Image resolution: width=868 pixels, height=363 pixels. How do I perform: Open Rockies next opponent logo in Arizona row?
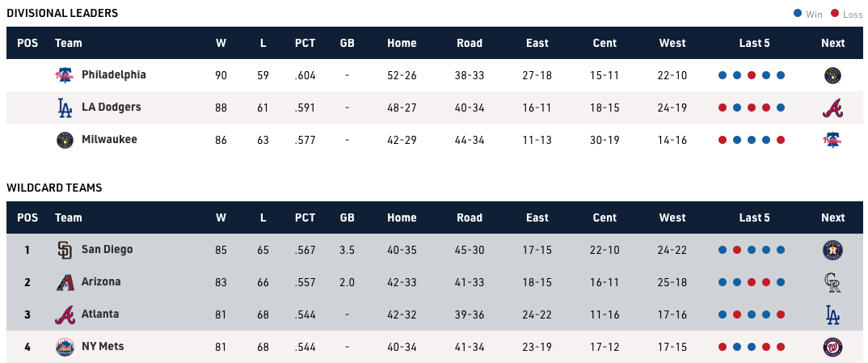coord(832,282)
